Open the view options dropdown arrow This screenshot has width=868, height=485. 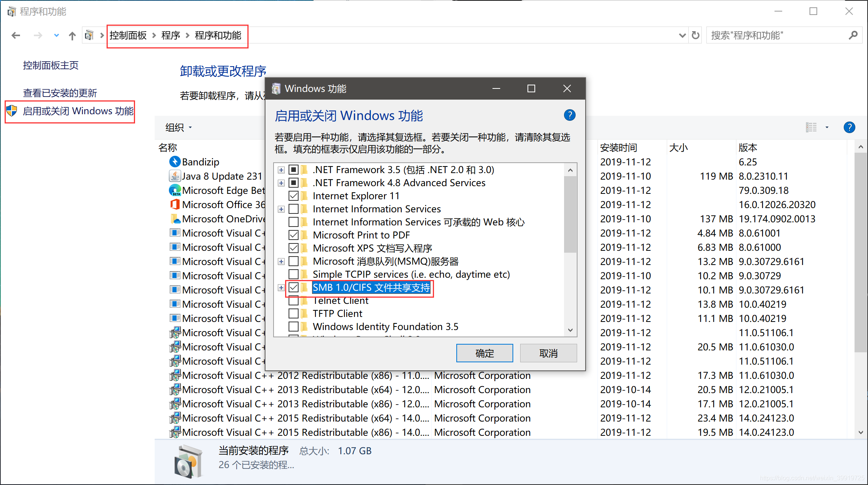click(827, 127)
